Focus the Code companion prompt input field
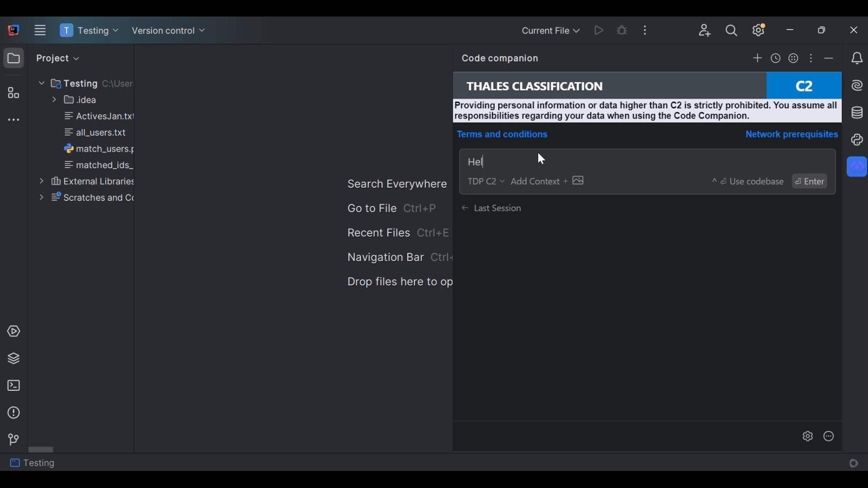Image resolution: width=868 pixels, height=488 pixels. (x=647, y=162)
